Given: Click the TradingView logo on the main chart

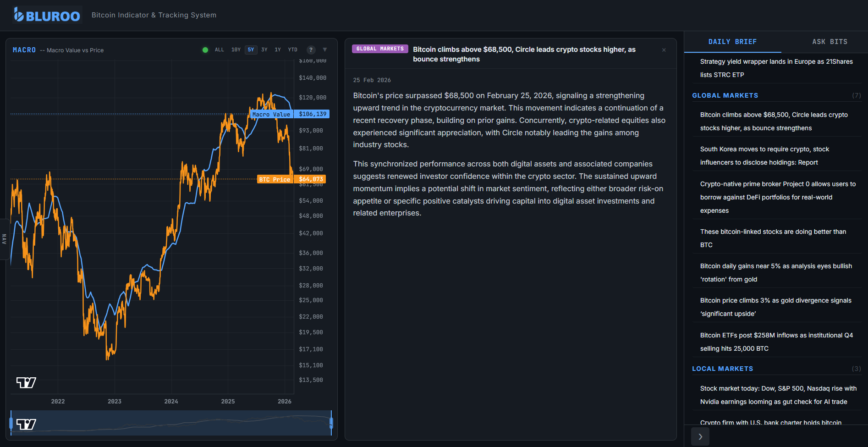Looking at the screenshot, I should [26, 382].
